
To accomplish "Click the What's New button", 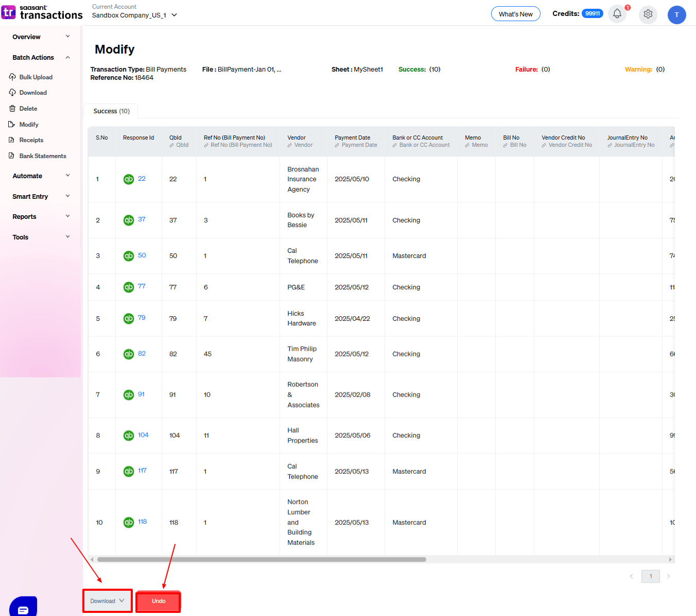I will click(515, 14).
